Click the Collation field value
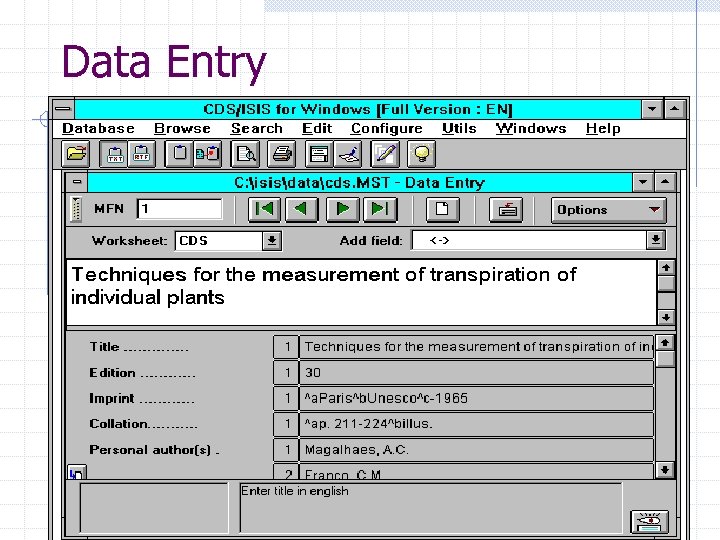Screen dimensions: 720x540 pyautogui.click(x=476, y=424)
